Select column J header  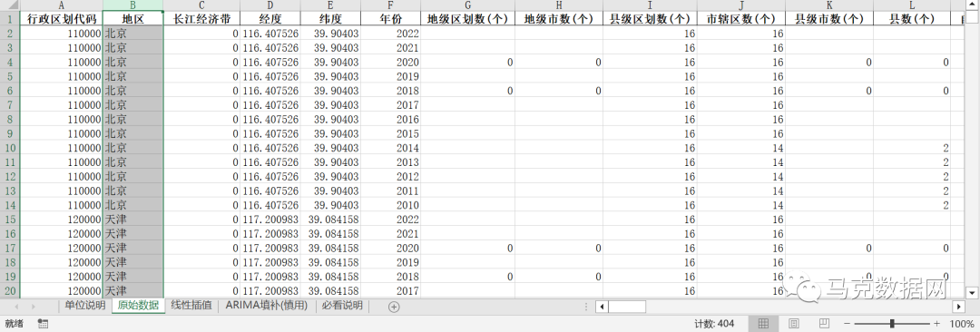741,5
